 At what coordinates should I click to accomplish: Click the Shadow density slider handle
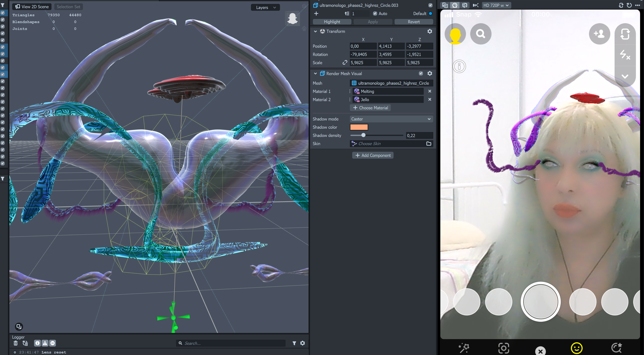pos(363,135)
